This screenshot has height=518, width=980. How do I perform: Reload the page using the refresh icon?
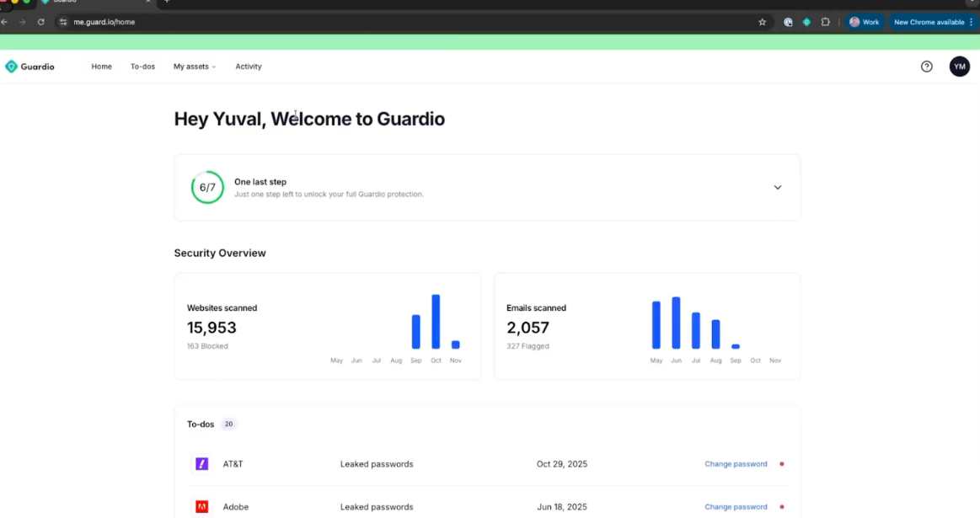40,22
